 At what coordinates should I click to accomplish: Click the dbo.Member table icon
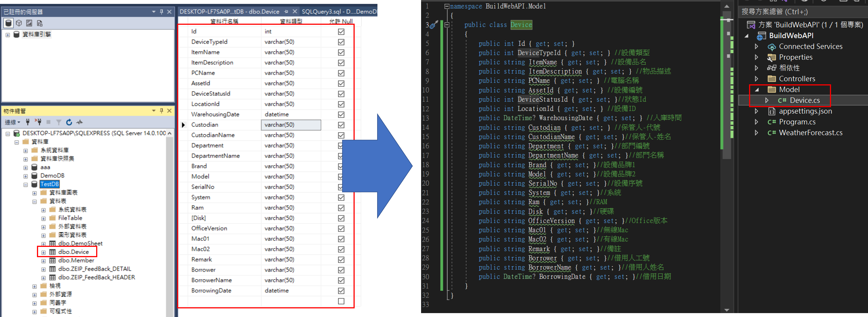tap(53, 260)
